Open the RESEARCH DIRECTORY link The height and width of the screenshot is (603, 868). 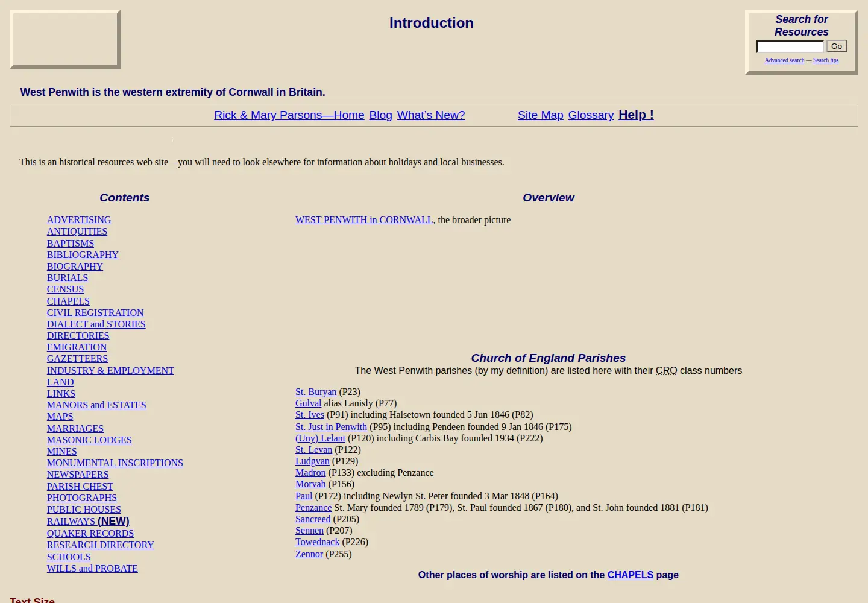pos(101,545)
